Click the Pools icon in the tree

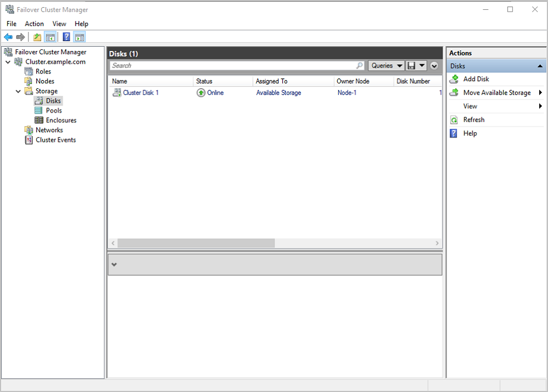coord(39,111)
